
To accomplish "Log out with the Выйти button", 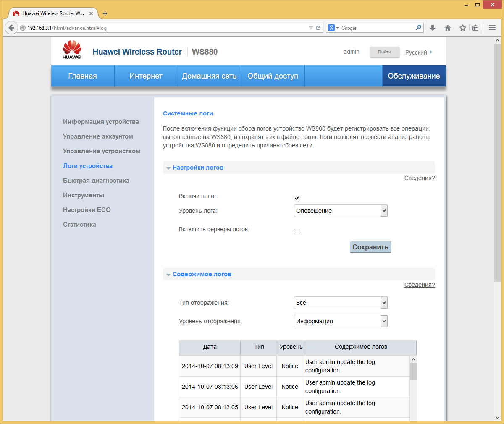I will (384, 52).
